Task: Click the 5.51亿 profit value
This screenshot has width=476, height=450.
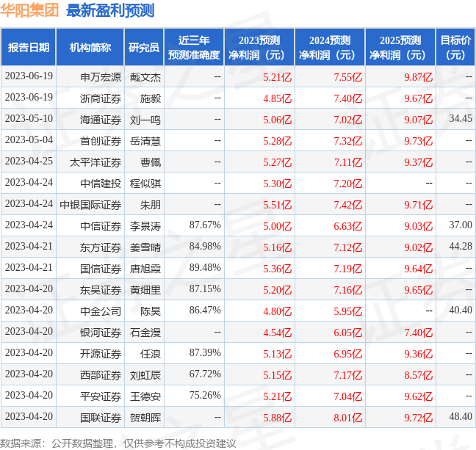Action: (x=277, y=205)
